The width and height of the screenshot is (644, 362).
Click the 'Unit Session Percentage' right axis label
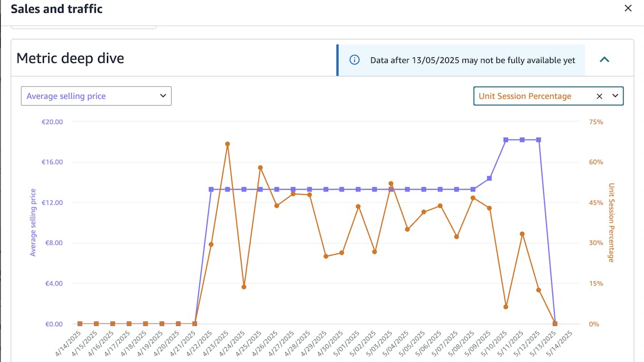coord(611,223)
